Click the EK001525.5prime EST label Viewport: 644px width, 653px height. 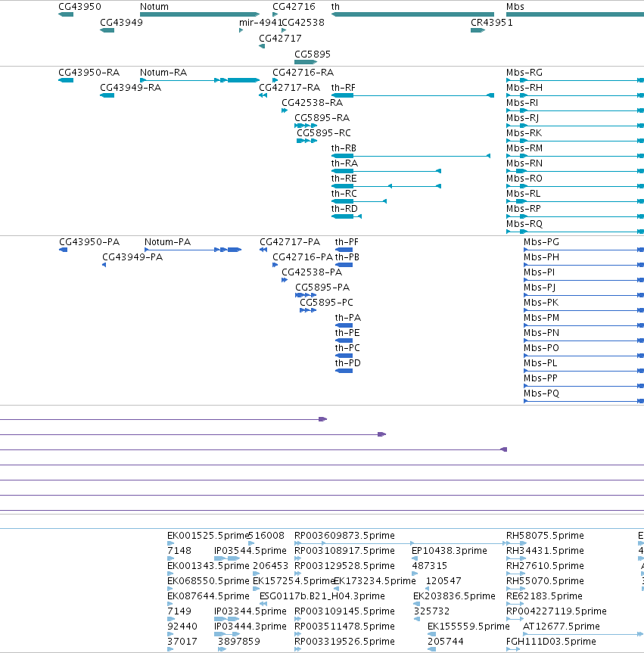click(x=208, y=536)
